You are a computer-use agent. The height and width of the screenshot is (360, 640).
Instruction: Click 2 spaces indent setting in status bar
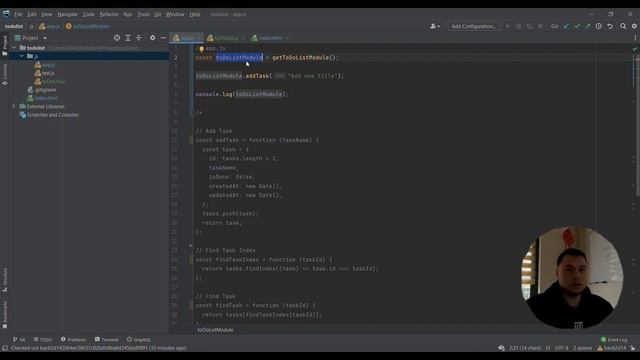tap(582, 348)
